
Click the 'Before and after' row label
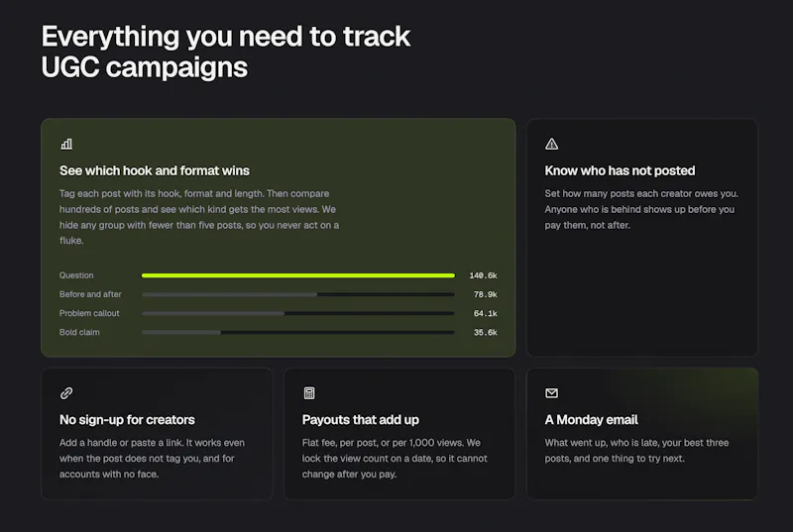coord(90,294)
